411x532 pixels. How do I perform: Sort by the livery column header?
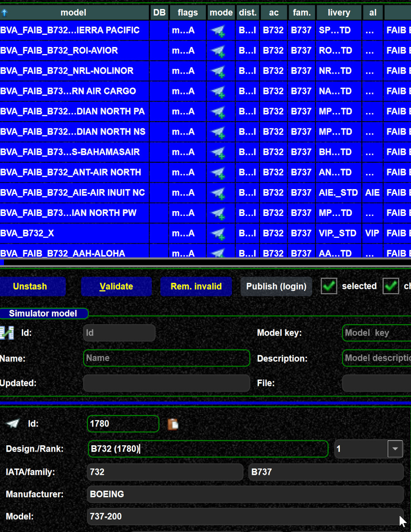(339, 13)
